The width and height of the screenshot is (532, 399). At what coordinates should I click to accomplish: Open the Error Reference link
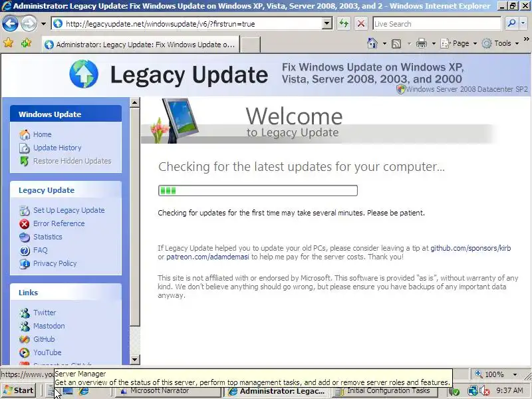pos(59,223)
